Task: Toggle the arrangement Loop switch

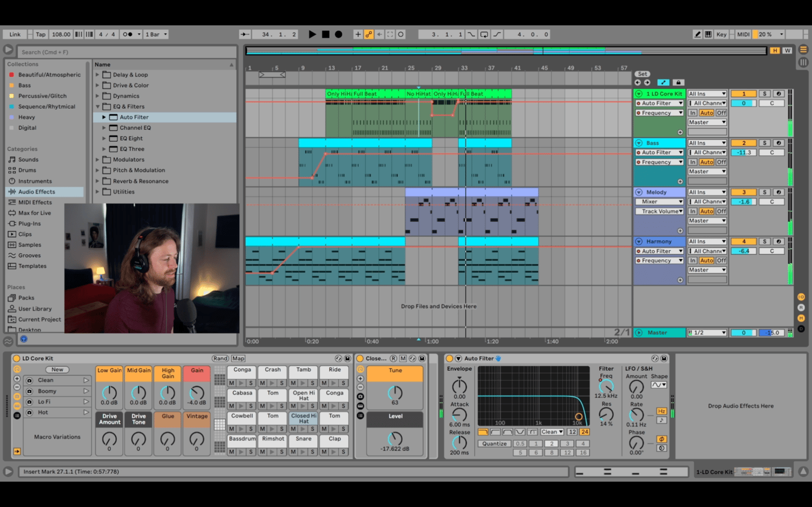Action: click(x=484, y=34)
